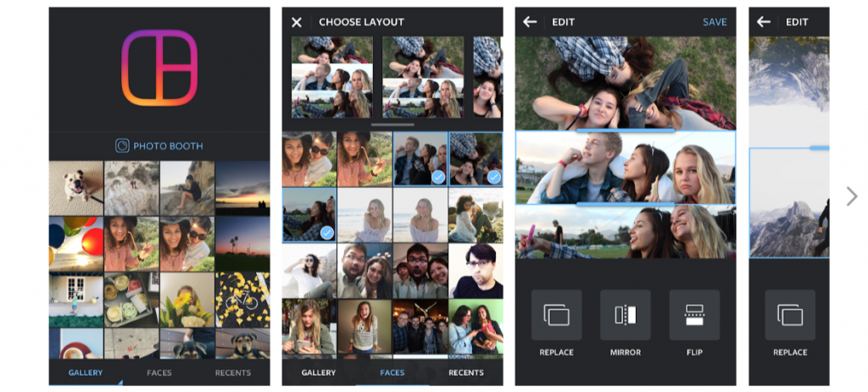The width and height of the screenshot is (868, 392).
Task: Select the girl with sunflowers photo
Action: (187, 300)
